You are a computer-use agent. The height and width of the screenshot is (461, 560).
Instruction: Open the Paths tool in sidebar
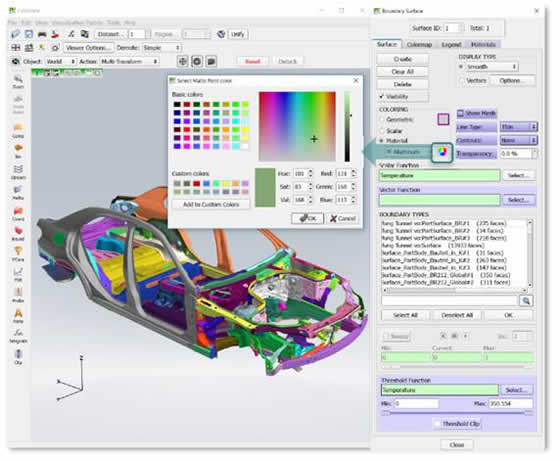[18, 192]
